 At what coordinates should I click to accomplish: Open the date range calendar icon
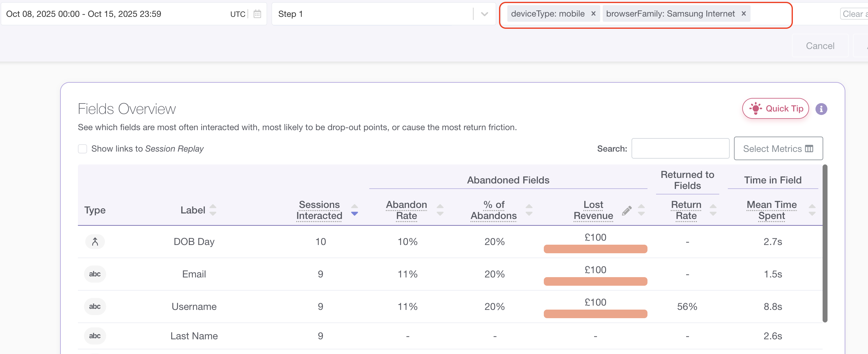click(257, 14)
